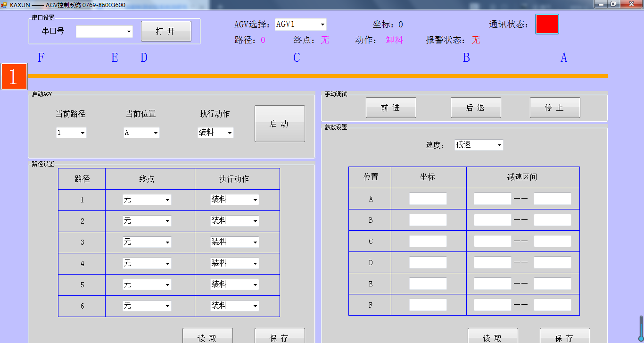Viewport: 644px width, 343px height.
Task: Click the 读取 button under 参数设置
Action: tap(493, 336)
